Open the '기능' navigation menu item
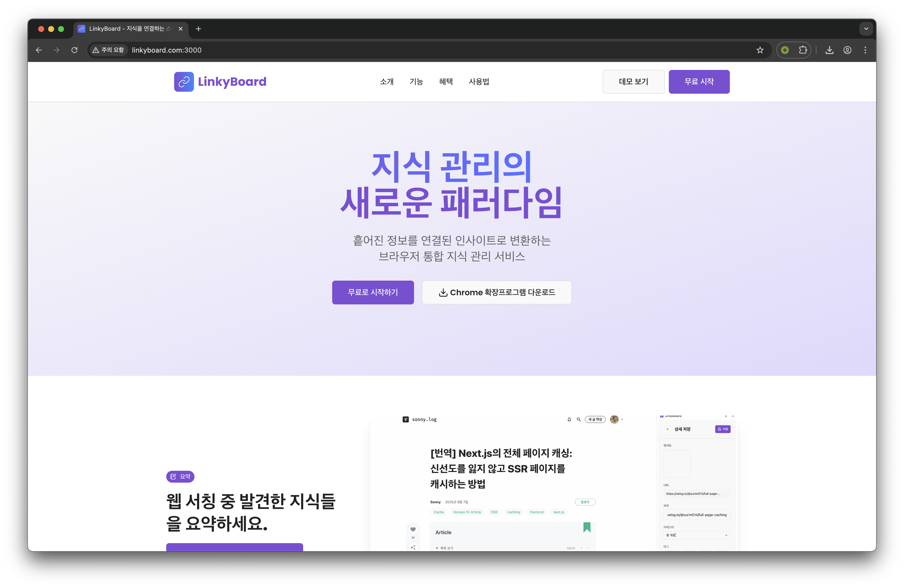The image size is (904, 588). click(x=416, y=82)
